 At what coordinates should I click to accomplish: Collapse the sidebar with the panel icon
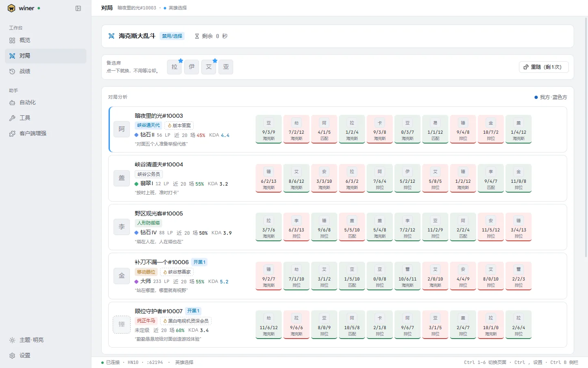78,8
